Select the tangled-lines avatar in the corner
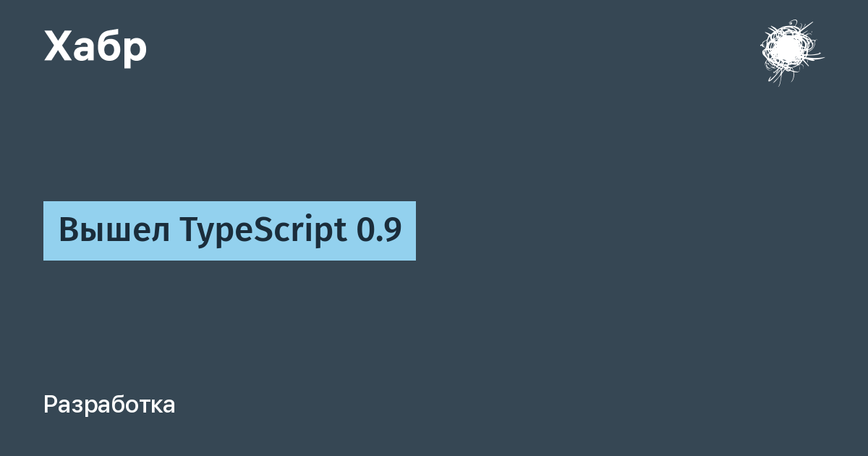868x456 pixels. coord(791,51)
